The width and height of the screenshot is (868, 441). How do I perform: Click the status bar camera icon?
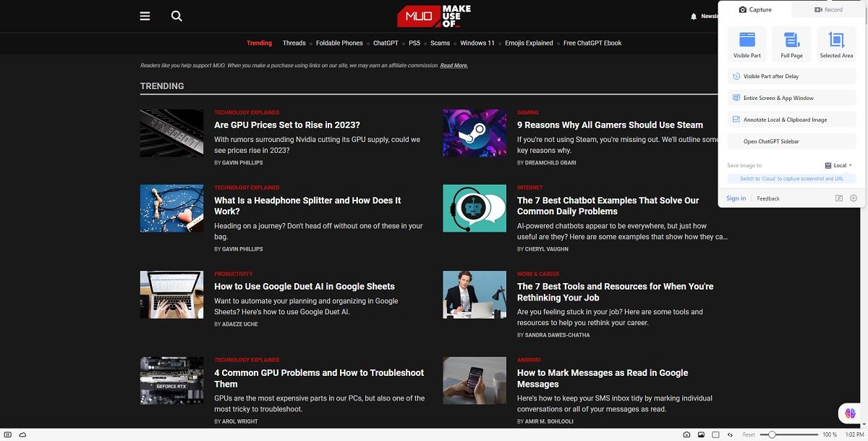click(686, 434)
